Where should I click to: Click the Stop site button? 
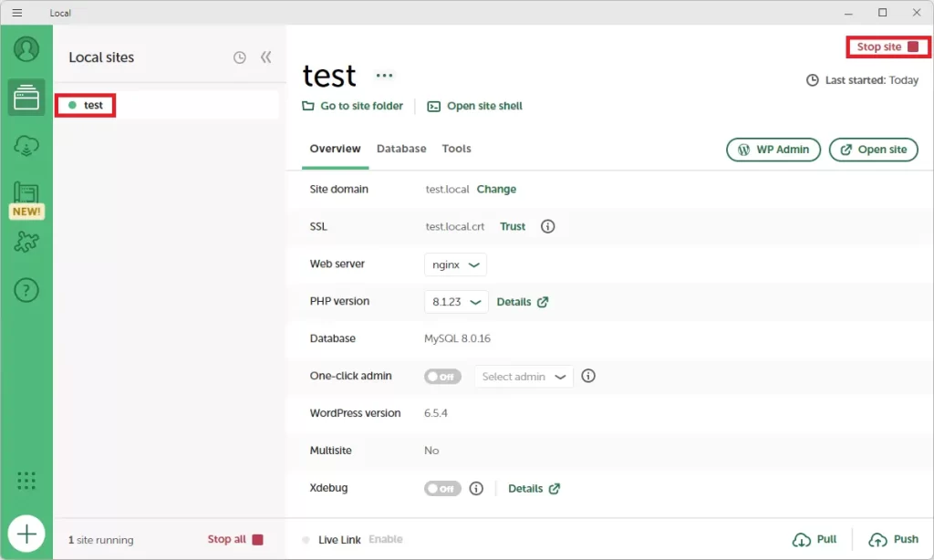point(887,47)
